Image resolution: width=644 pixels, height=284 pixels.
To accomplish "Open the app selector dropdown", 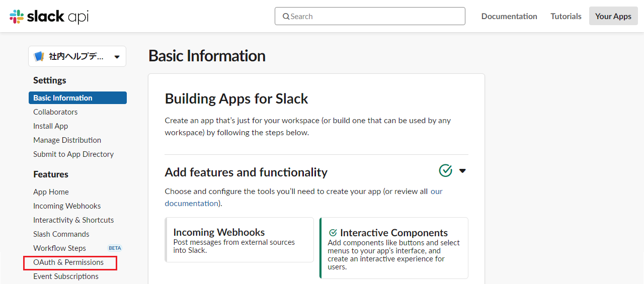I will click(77, 56).
